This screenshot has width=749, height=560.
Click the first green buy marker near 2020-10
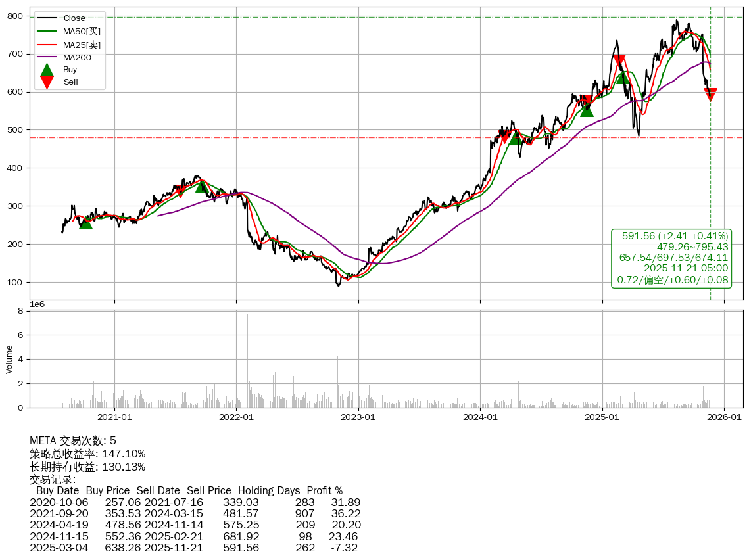pos(85,223)
